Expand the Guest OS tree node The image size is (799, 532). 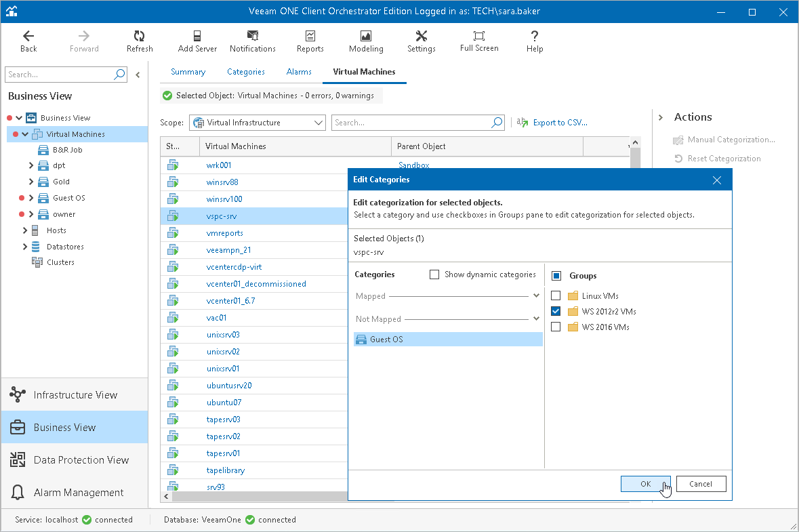(31, 198)
